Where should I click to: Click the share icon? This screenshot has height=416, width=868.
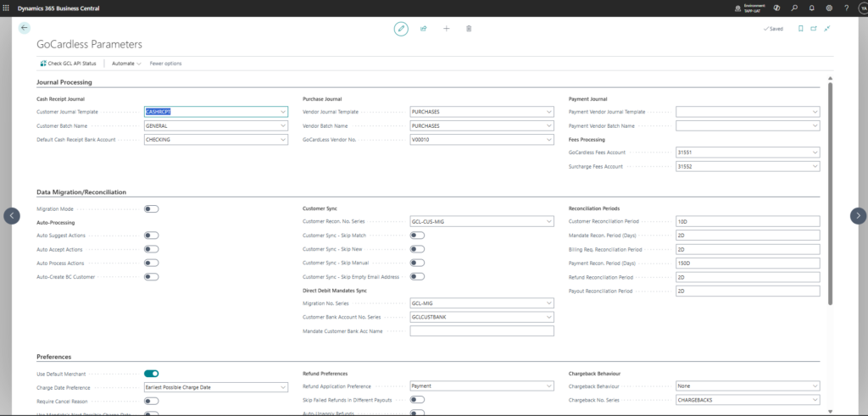point(424,29)
